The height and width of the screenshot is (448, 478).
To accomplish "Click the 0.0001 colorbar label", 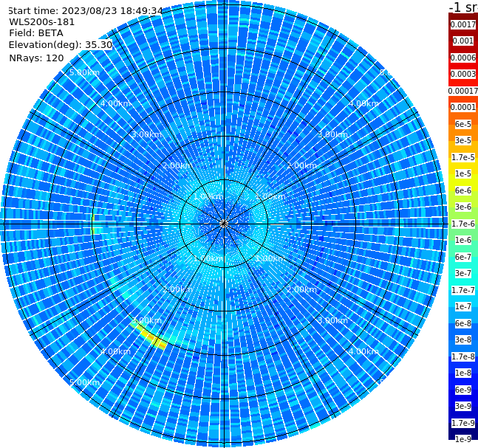I will click(x=463, y=107).
